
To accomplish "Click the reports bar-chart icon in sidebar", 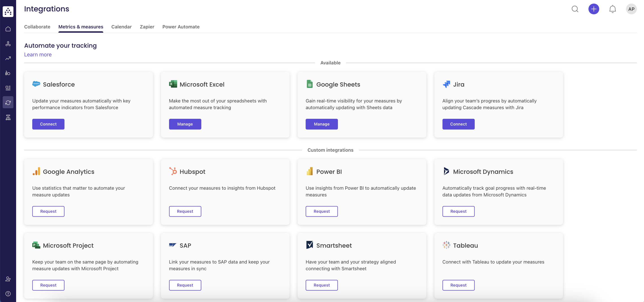I will [x=8, y=73].
